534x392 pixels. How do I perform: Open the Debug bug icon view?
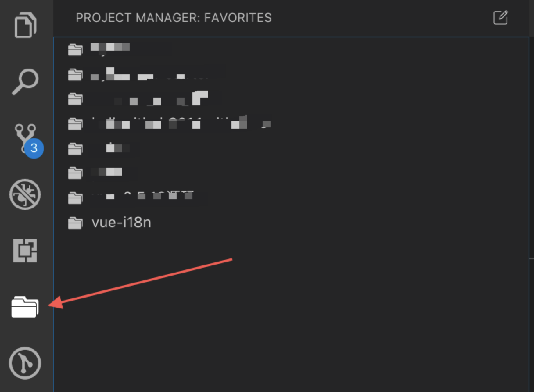point(25,194)
